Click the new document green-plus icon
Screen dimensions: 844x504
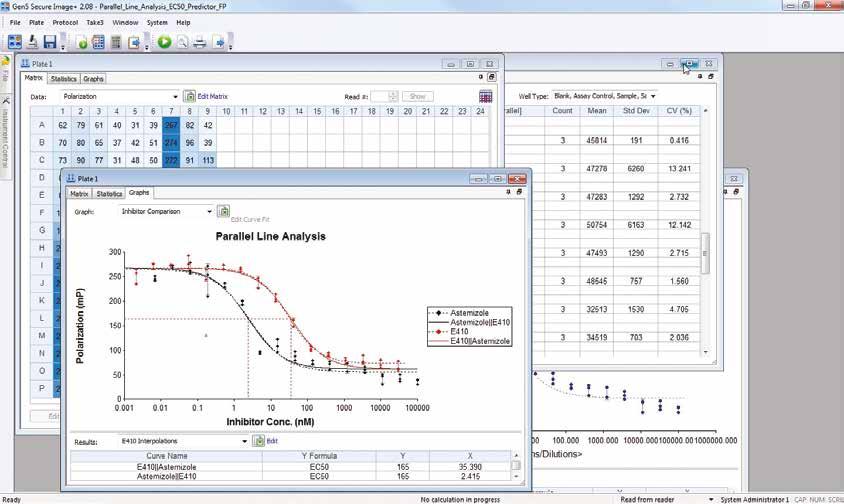click(82, 43)
